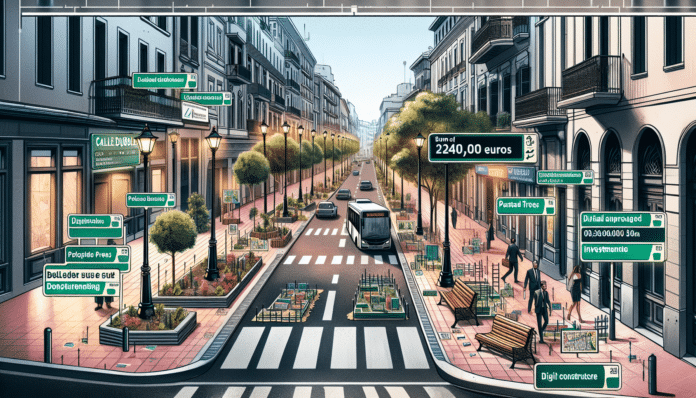Click the Belleder suse suit label
The height and width of the screenshot is (398, 696).
[81, 275]
